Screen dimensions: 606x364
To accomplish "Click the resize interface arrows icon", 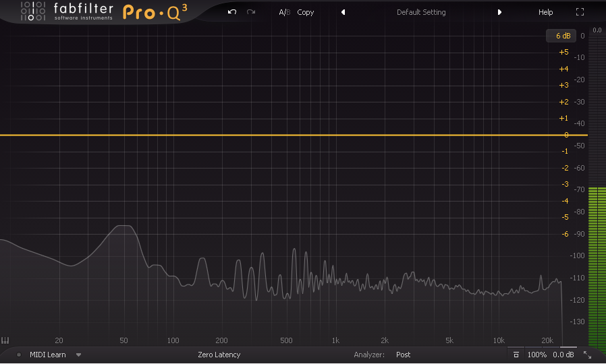I will pos(588,355).
